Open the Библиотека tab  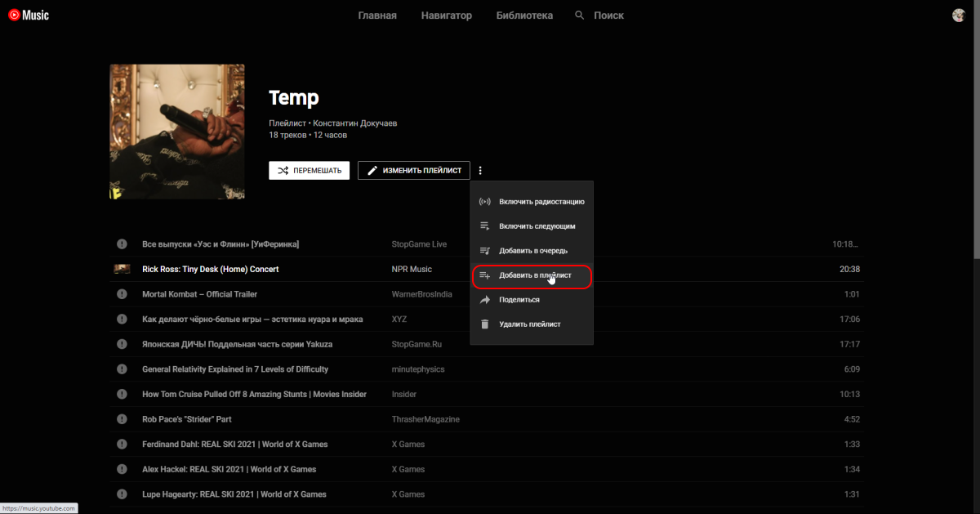524,15
